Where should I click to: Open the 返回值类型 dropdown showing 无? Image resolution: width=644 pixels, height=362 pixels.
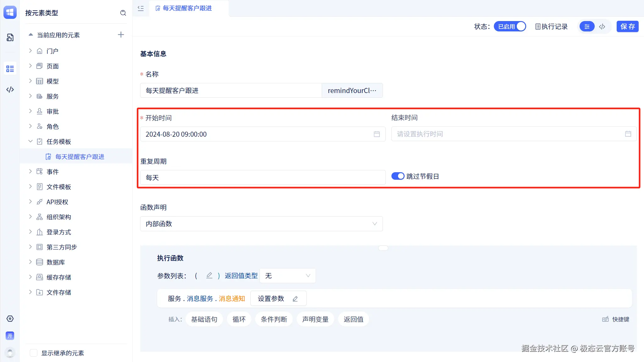pos(287,276)
